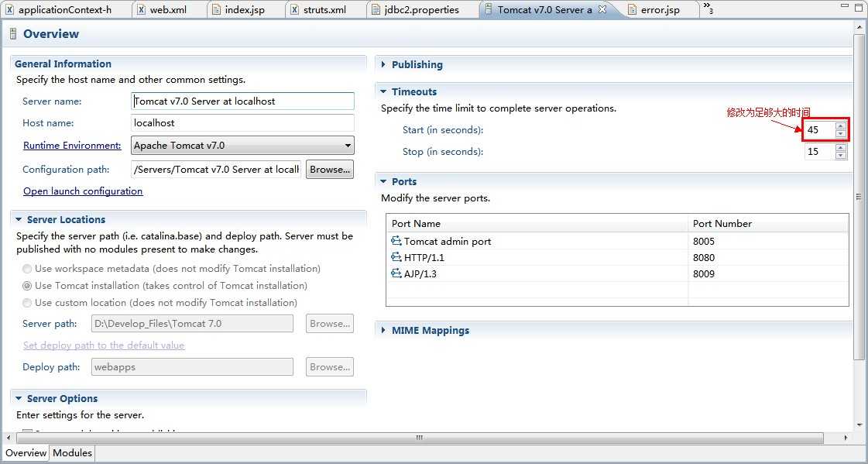Click the Server path field

[x=192, y=323]
